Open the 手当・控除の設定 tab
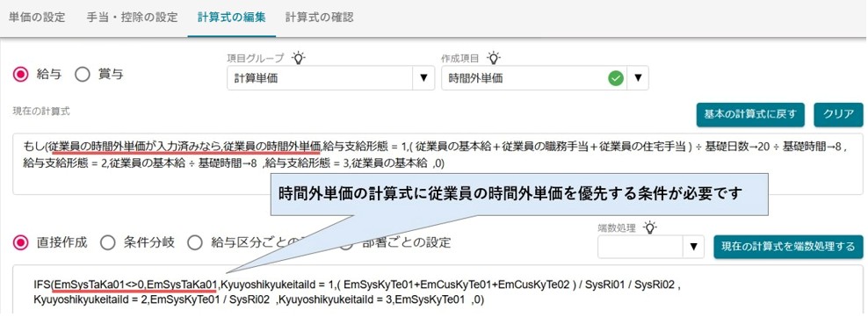 click(x=132, y=18)
